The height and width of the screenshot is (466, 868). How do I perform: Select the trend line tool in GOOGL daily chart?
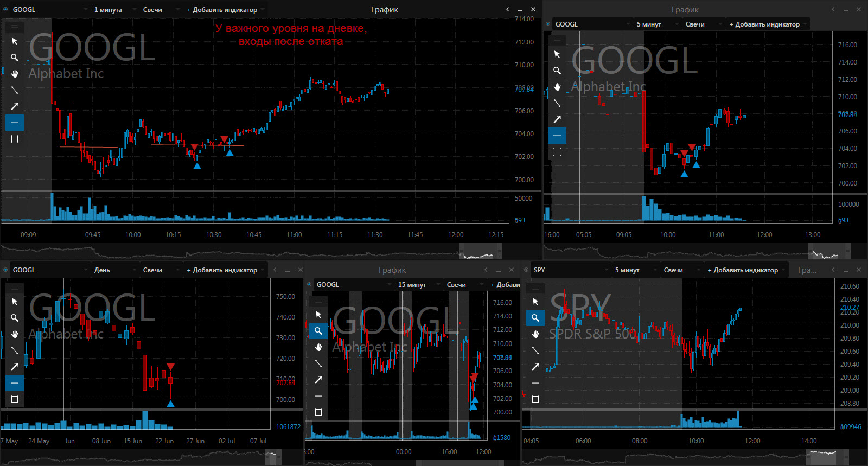pos(15,350)
